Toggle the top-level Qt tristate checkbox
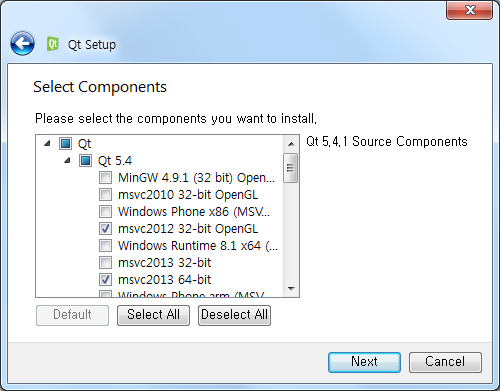The image size is (500, 391). pos(65,144)
